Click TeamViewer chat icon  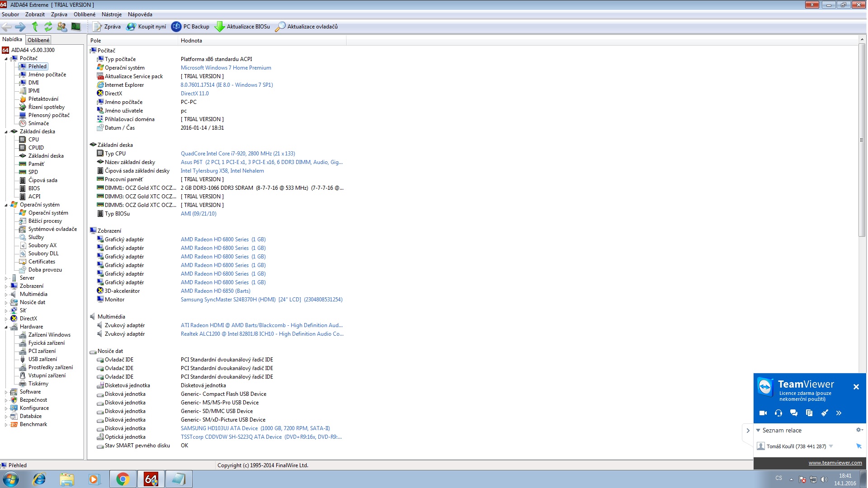point(793,413)
